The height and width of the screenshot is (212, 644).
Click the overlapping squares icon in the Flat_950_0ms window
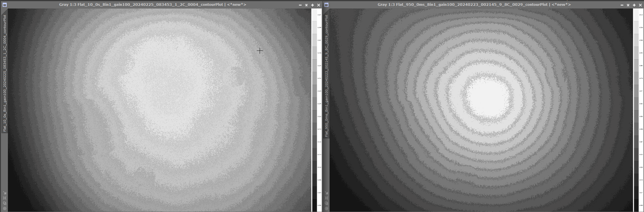pyautogui.click(x=326, y=203)
